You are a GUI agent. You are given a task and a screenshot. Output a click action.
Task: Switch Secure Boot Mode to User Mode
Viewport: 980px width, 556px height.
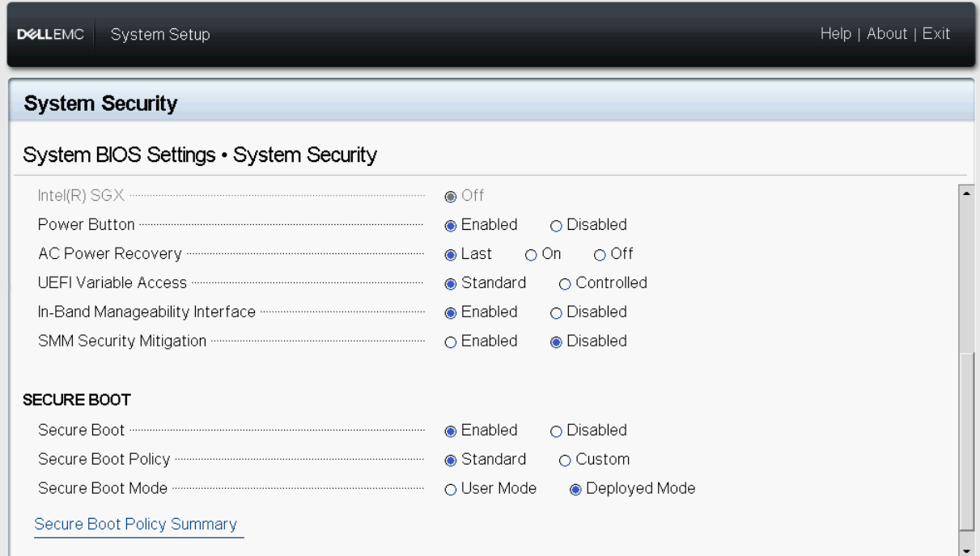451,489
